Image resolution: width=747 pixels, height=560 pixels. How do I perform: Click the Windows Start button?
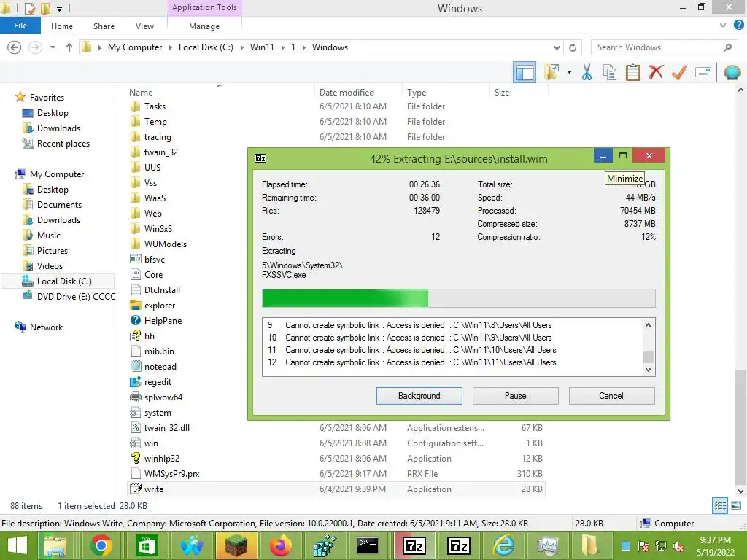click(x=18, y=546)
